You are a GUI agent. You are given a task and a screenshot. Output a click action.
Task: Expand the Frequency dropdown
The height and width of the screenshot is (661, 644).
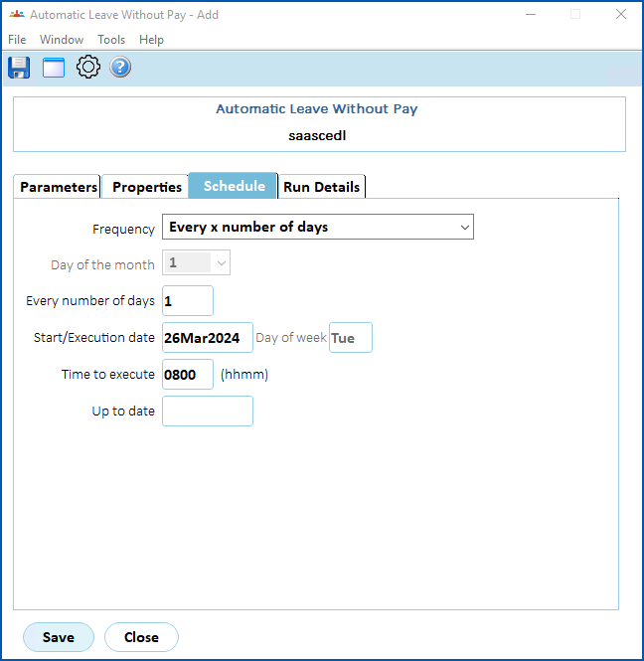tap(318, 227)
